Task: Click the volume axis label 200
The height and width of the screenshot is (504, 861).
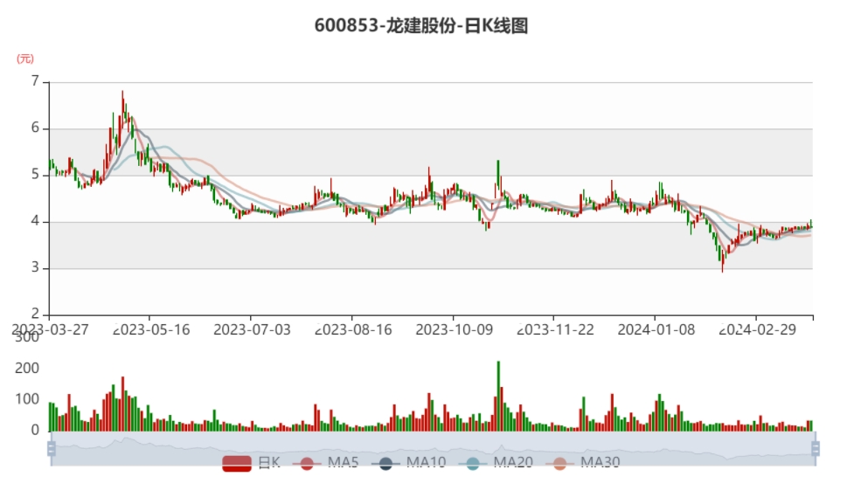Action: [27, 369]
